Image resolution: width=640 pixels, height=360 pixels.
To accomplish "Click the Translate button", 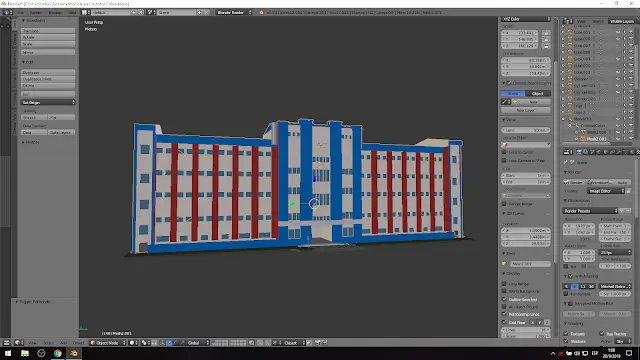I will click(48, 31).
